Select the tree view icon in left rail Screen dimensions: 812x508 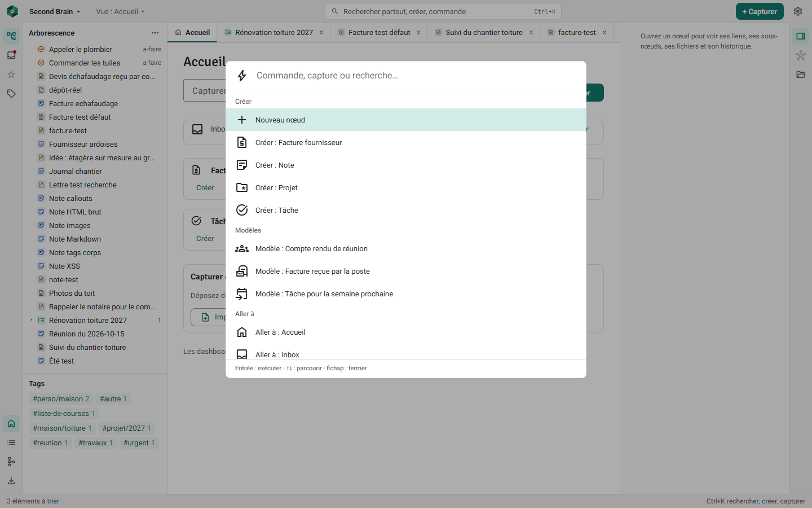[11, 36]
